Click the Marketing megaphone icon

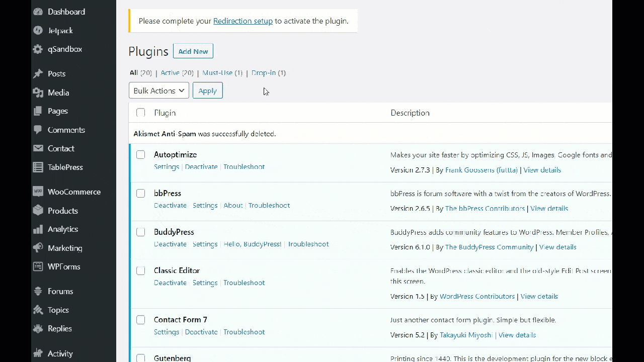[38, 248]
